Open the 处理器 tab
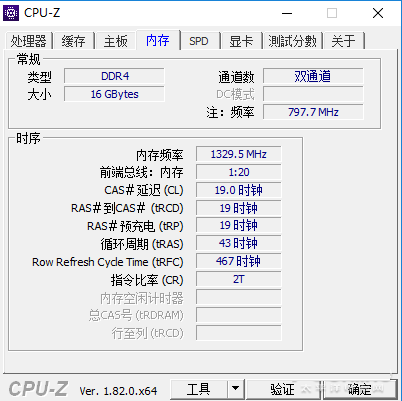402x401 pixels. tap(29, 41)
